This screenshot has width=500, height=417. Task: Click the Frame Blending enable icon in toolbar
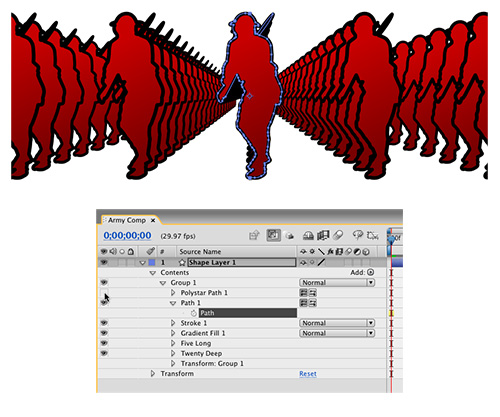(323, 236)
